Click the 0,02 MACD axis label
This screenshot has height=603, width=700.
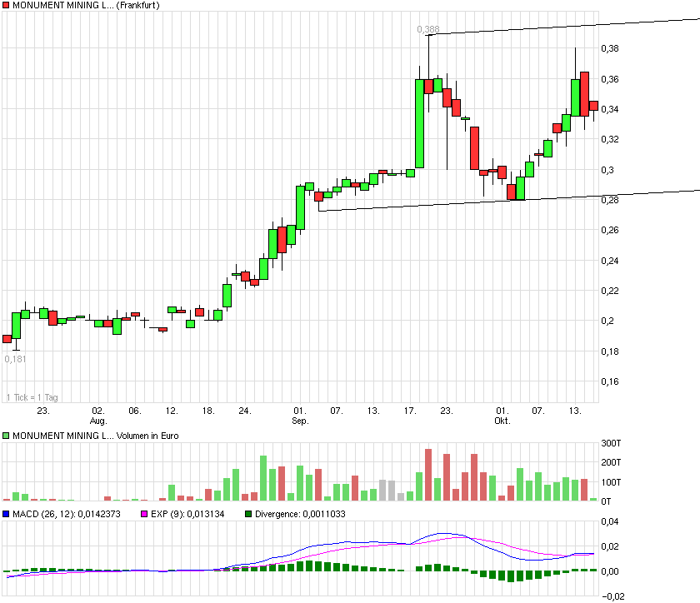coord(610,546)
